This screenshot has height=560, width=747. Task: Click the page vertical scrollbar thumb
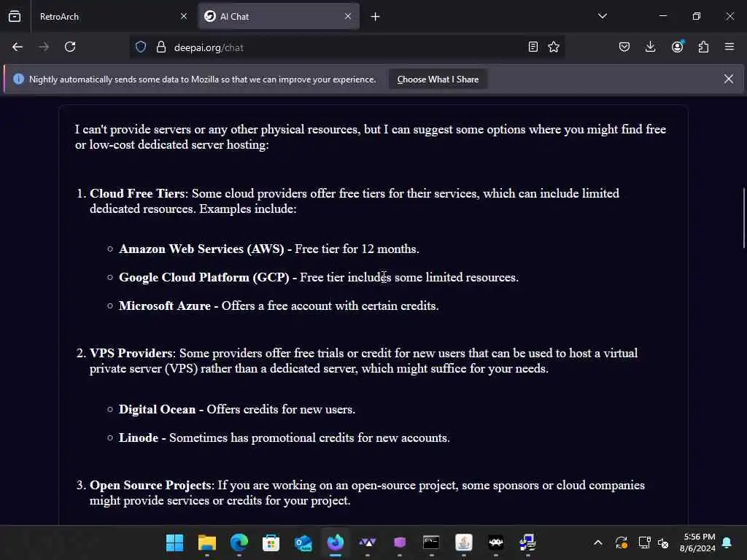pos(743,218)
